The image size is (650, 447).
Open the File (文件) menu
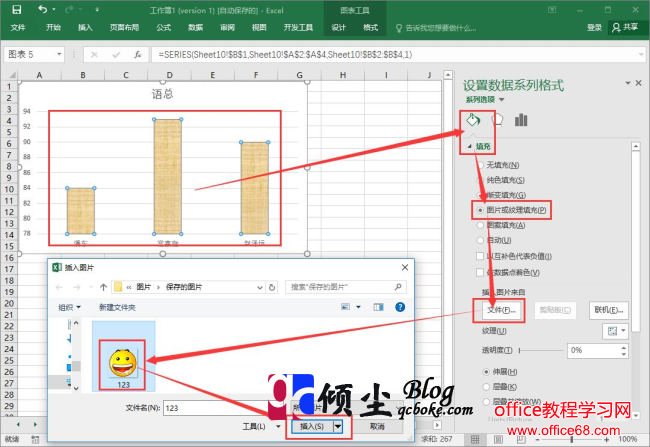(x=18, y=27)
